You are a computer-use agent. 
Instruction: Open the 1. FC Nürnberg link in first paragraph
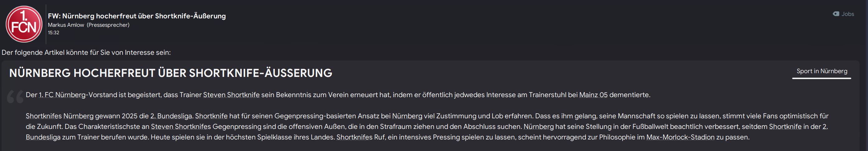point(62,95)
